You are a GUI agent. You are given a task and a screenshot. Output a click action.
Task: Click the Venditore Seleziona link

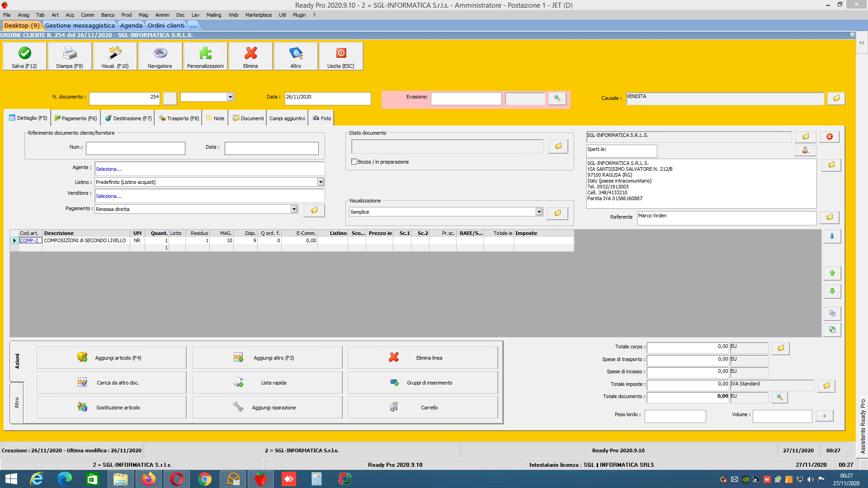108,196
